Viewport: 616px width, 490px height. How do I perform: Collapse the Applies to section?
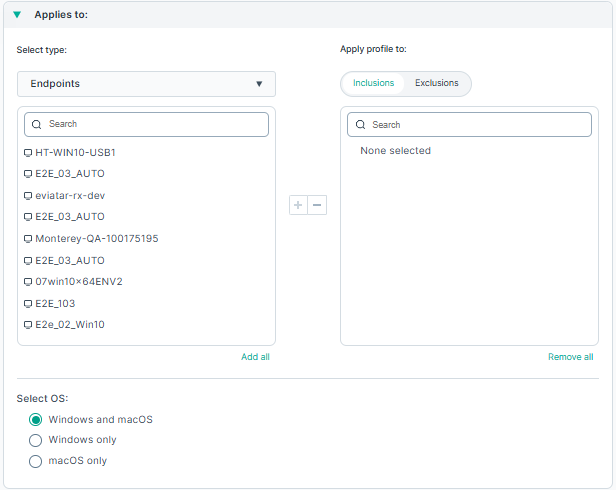(x=17, y=15)
